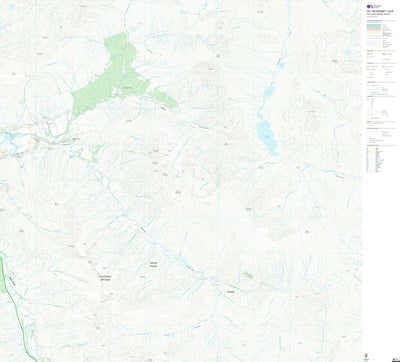Screen dimensions: 400x362
Task: Click the map title heading beside the legend
Action: (380, 11)
